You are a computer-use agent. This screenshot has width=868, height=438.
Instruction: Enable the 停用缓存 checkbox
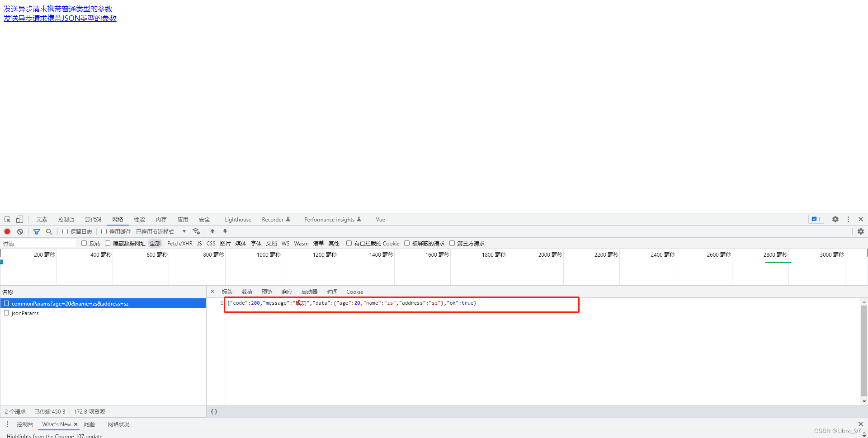pos(104,231)
